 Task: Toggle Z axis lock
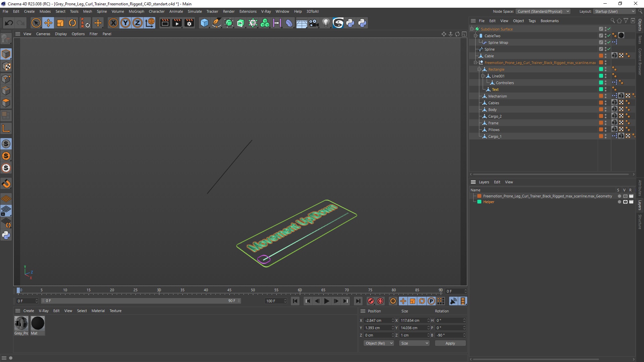138,23
